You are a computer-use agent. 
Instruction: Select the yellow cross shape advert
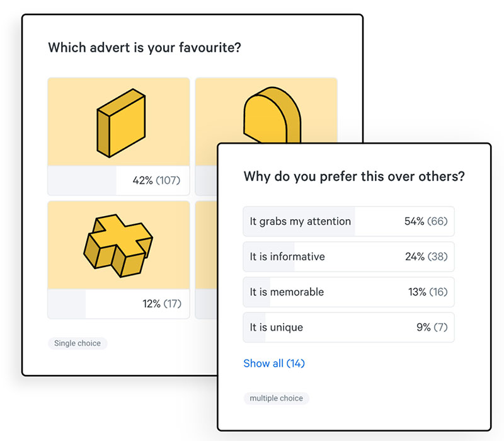click(118, 260)
